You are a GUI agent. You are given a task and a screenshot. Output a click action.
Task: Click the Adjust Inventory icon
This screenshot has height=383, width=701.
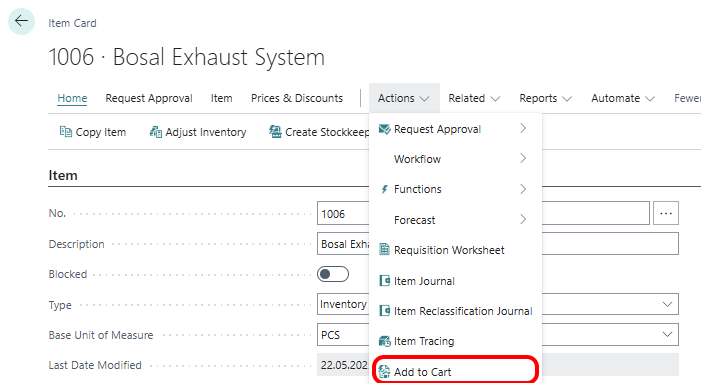click(x=156, y=132)
